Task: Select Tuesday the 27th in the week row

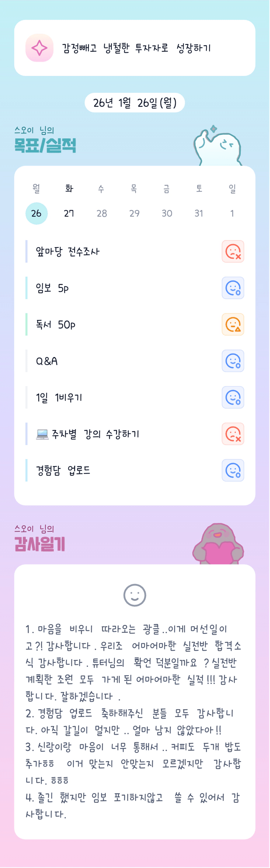Action: coord(69,213)
